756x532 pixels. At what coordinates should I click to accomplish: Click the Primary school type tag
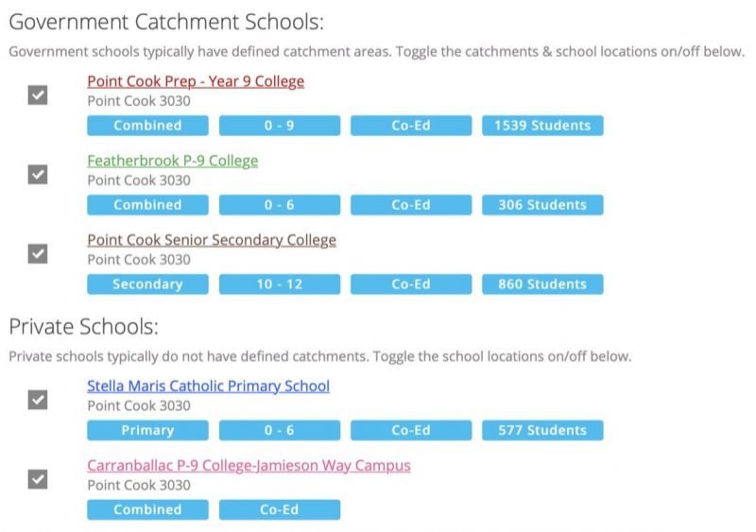(x=147, y=430)
